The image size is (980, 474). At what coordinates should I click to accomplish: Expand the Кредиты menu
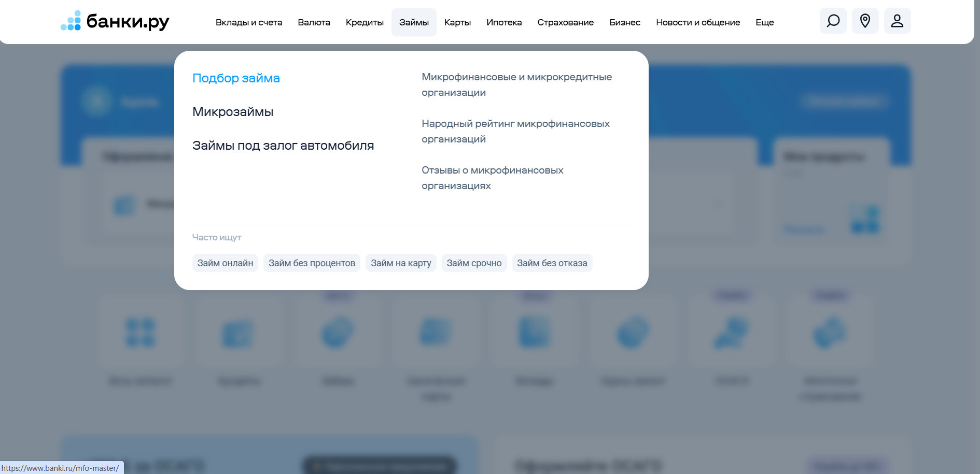pyautogui.click(x=365, y=22)
